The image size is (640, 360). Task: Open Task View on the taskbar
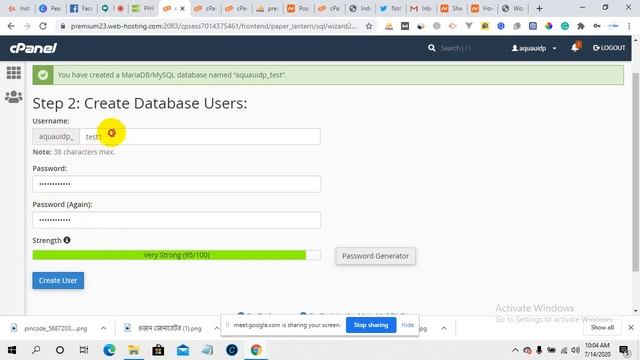pos(84,350)
